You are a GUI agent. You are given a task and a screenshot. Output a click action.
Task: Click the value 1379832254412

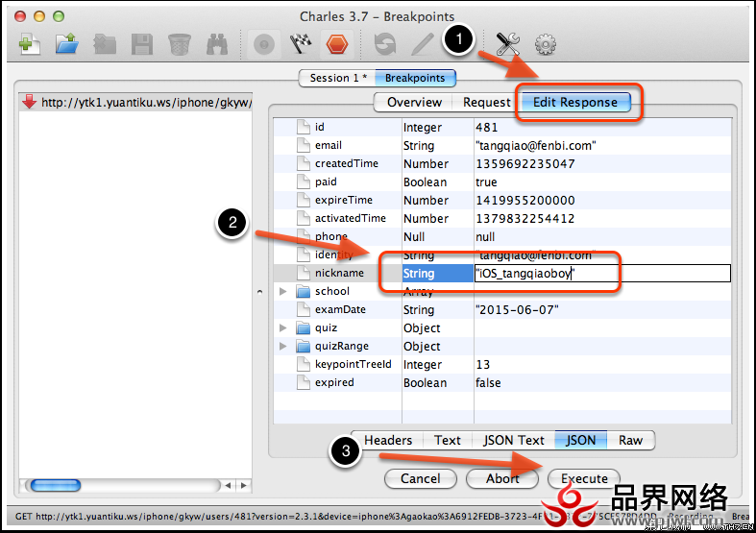click(x=525, y=219)
